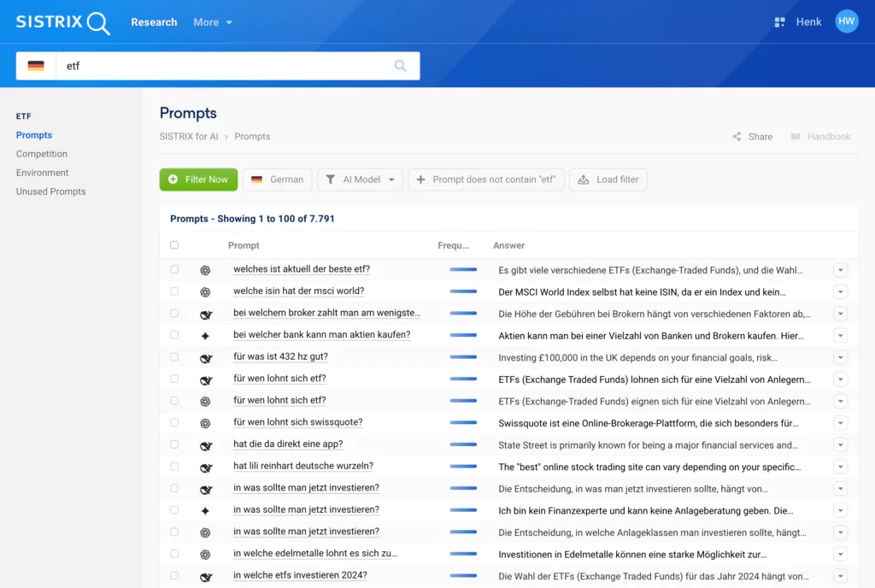The width and height of the screenshot is (875, 588).
Task: Expand row options for "bei welcher bank kann man aktien kaufen?"
Action: 840,335
